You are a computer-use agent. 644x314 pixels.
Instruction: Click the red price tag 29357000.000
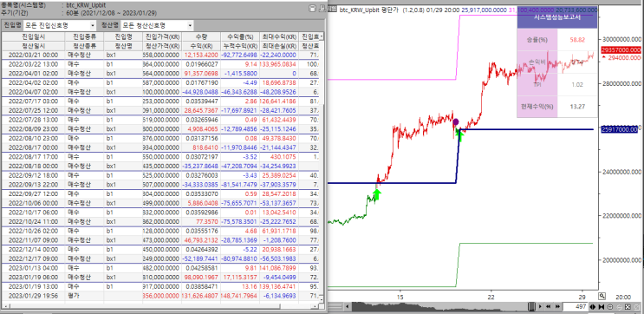(x=621, y=49)
